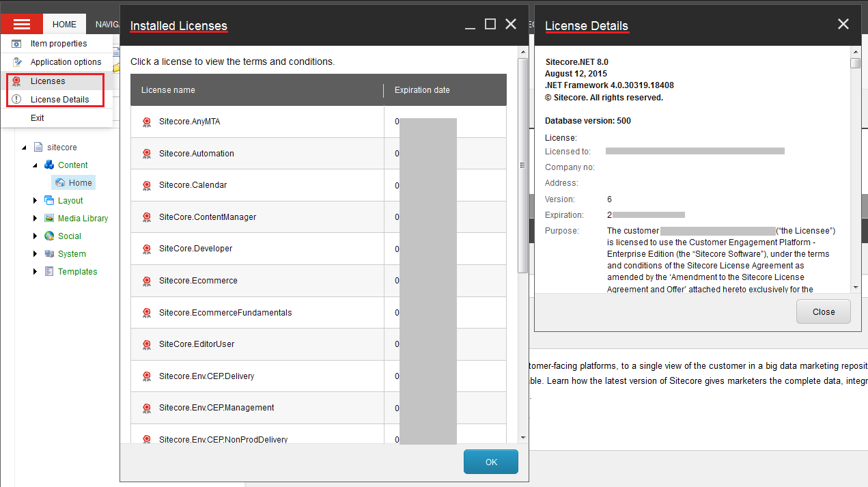Click the Item properties menu icon
868x487 pixels.
pos(17,44)
